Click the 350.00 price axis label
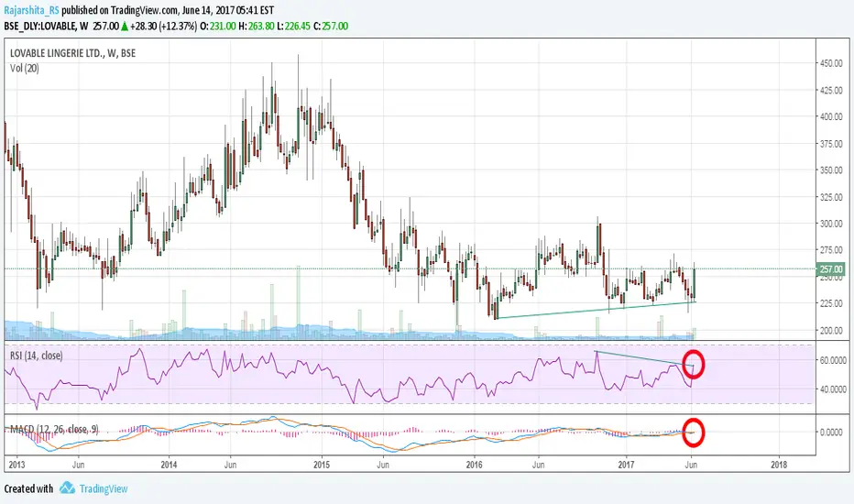Viewport: 854px width, 504px height. tap(832, 170)
